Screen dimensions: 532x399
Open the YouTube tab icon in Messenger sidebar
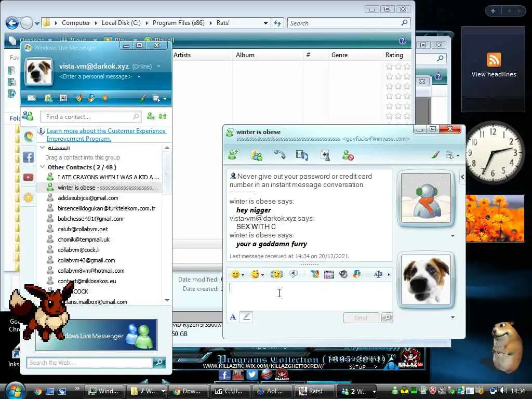pos(29,177)
